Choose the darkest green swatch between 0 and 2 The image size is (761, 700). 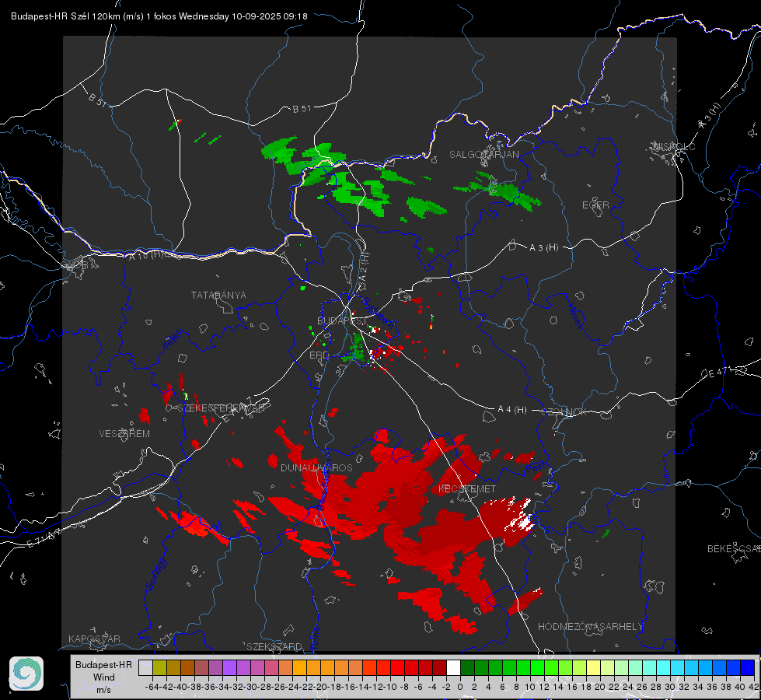467,668
